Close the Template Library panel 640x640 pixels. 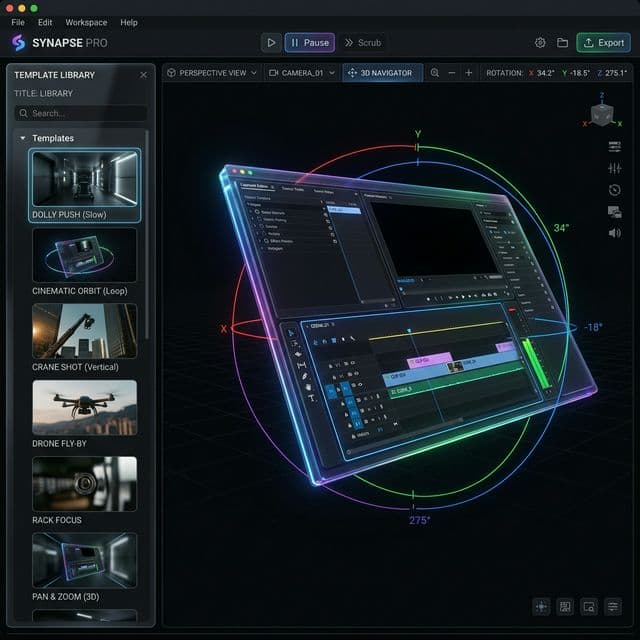[x=143, y=75]
